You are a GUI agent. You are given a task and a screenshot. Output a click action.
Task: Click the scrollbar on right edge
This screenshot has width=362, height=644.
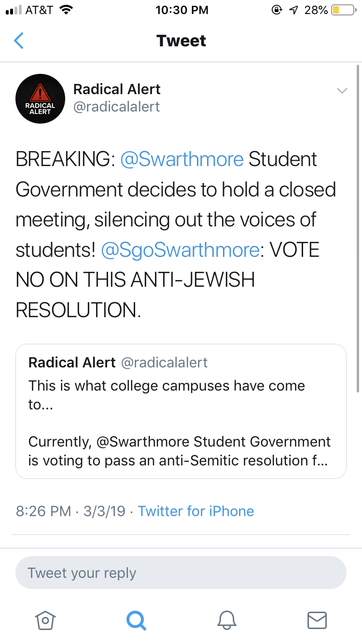click(x=358, y=227)
